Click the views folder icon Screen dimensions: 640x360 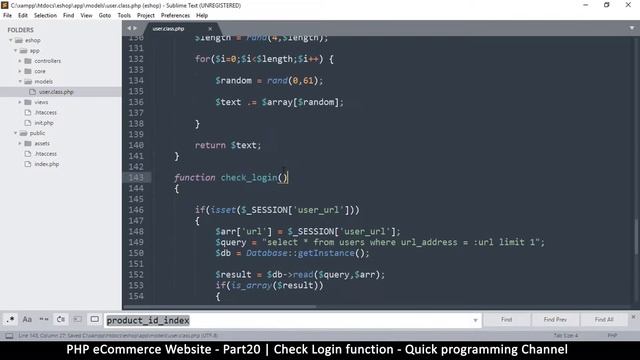28,102
